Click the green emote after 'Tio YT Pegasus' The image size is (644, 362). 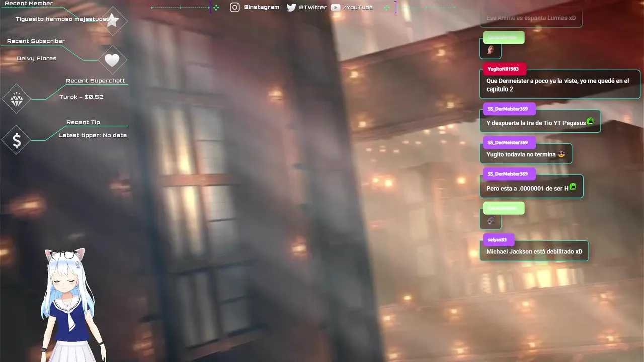[590, 121]
